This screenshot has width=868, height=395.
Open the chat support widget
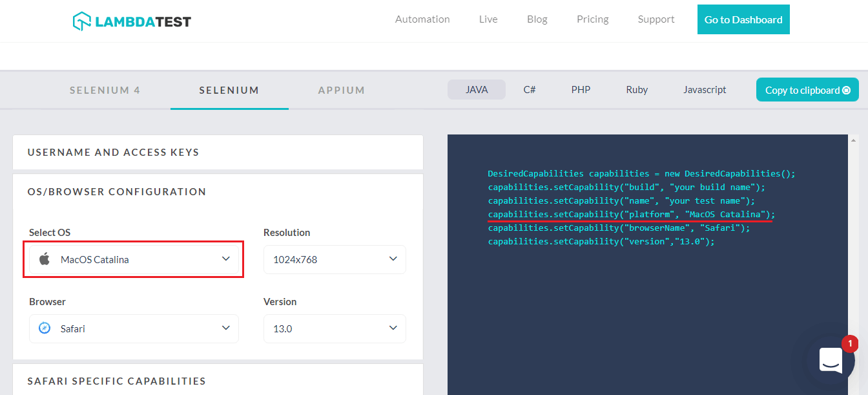[831, 360]
